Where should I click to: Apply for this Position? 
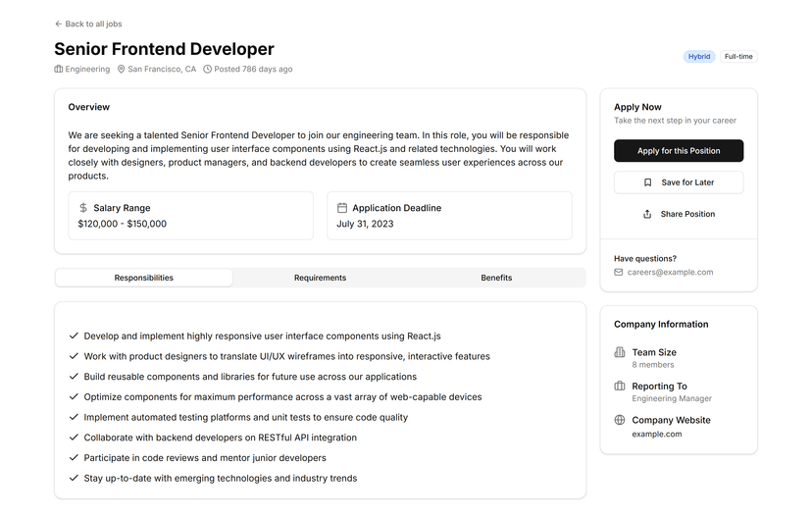679,151
